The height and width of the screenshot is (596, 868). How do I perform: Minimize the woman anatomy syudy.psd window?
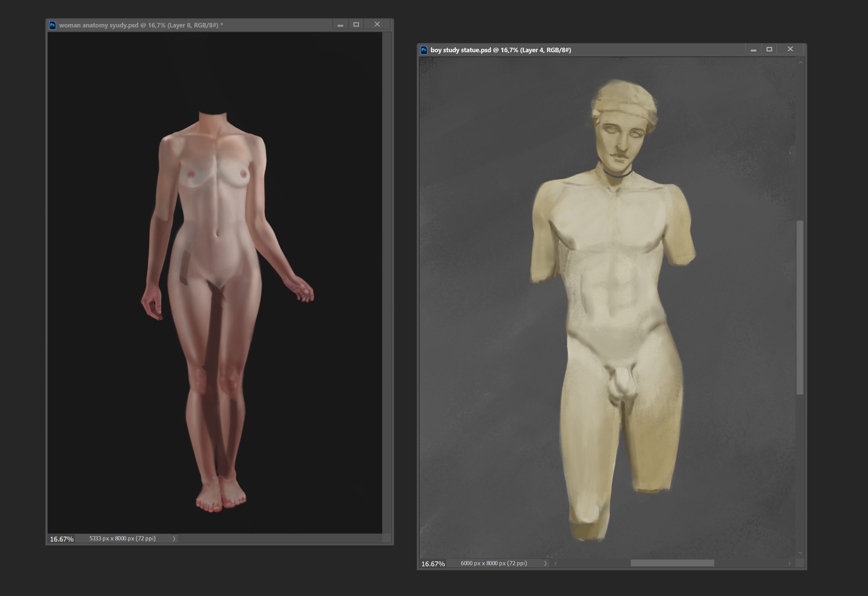(x=340, y=25)
